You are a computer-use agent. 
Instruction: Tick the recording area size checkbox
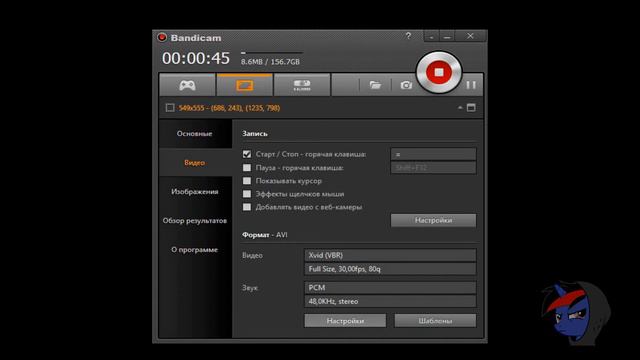pyautogui.click(x=170, y=108)
